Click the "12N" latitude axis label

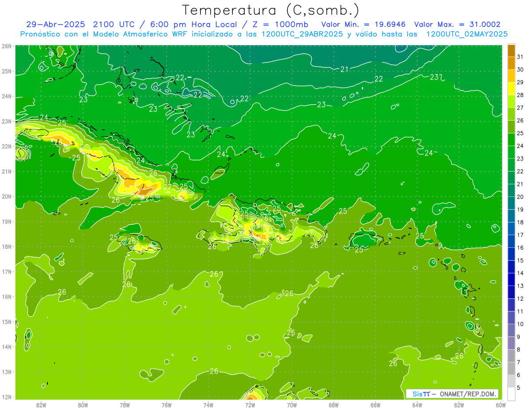coord(6,397)
